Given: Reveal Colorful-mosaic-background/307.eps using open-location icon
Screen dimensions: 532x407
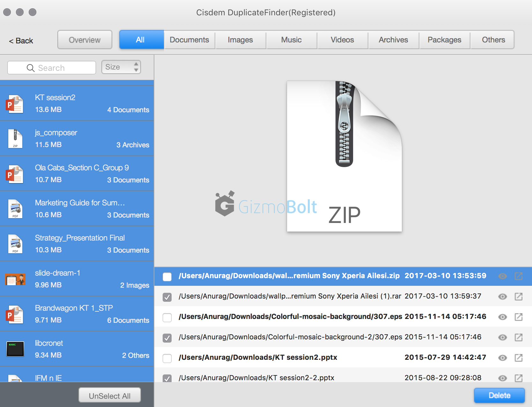Looking at the screenshot, I should click(519, 317).
